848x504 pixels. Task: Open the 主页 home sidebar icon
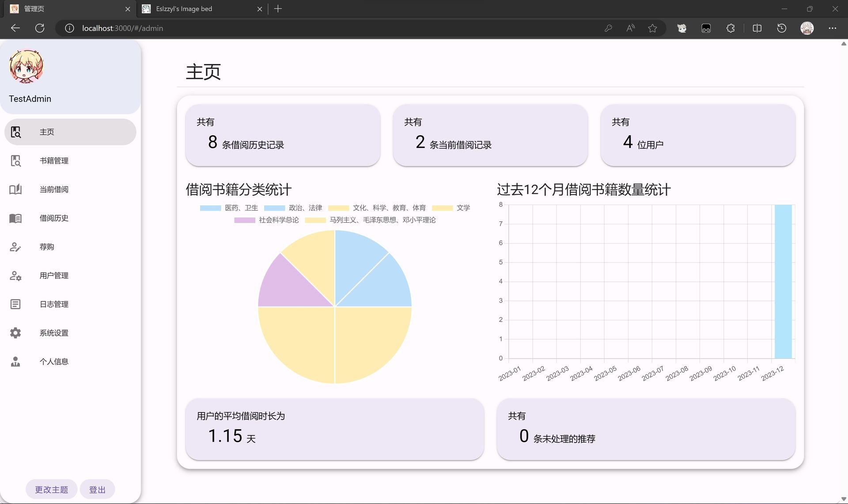pyautogui.click(x=15, y=132)
